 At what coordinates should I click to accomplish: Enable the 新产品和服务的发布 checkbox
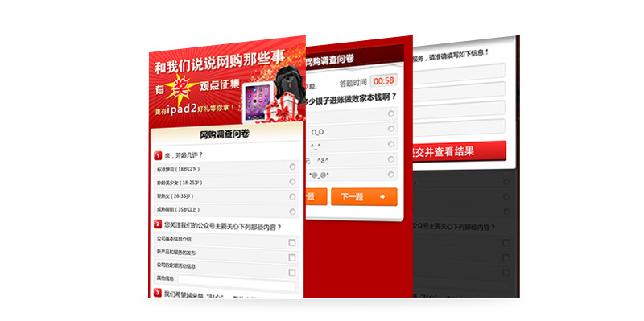pyautogui.click(x=292, y=257)
